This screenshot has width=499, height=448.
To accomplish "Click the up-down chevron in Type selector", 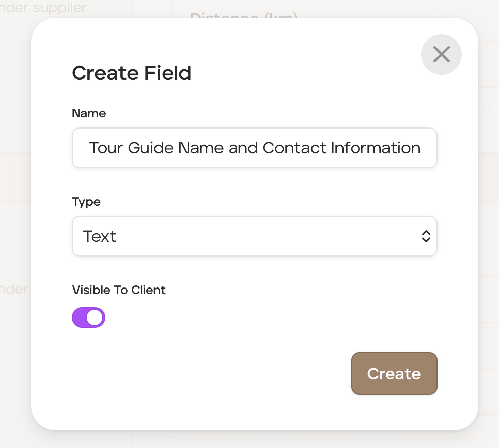I will (x=426, y=236).
